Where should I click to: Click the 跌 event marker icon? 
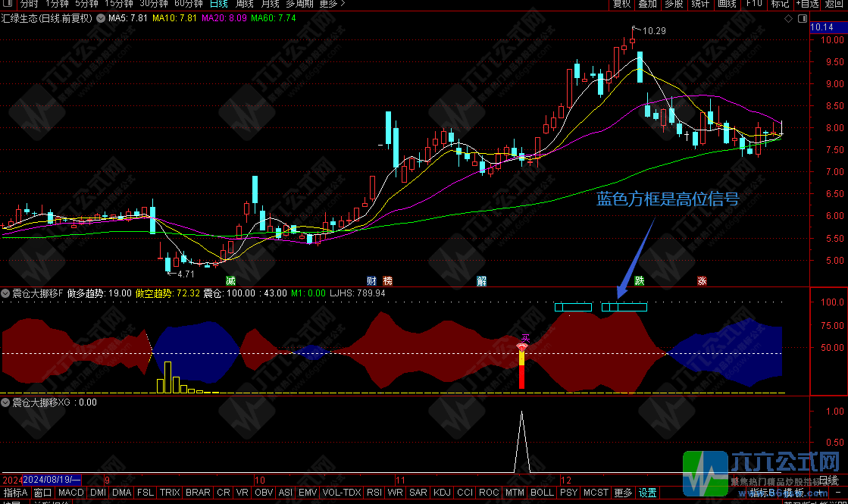[x=640, y=280]
